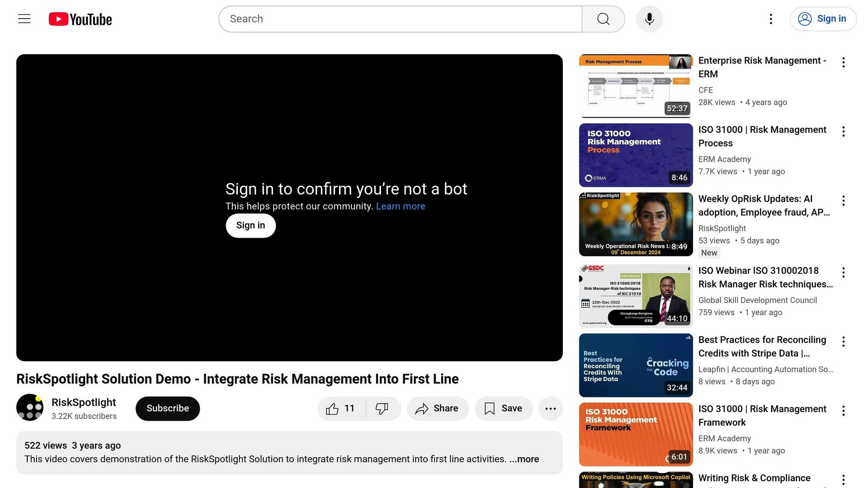The width and height of the screenshot is (868, 488).
Task: Click title ISO 31000 | Risk Management Process
Action: (762, 136)
